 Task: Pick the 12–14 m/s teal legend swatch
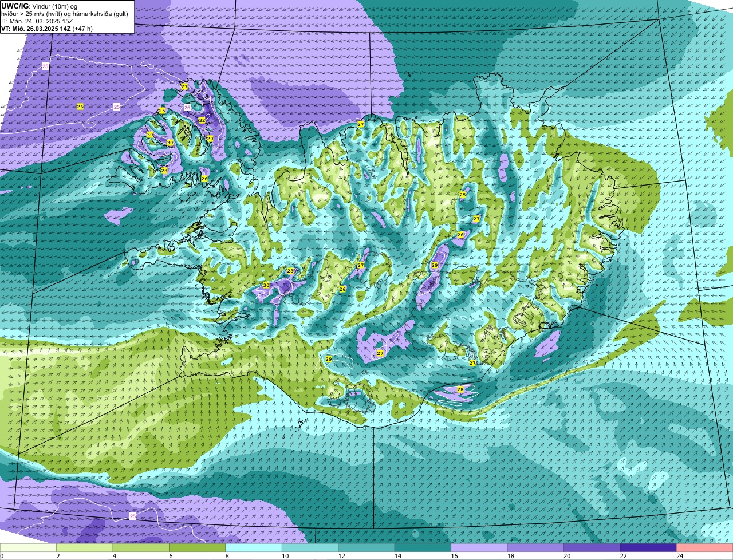point(366,547)
